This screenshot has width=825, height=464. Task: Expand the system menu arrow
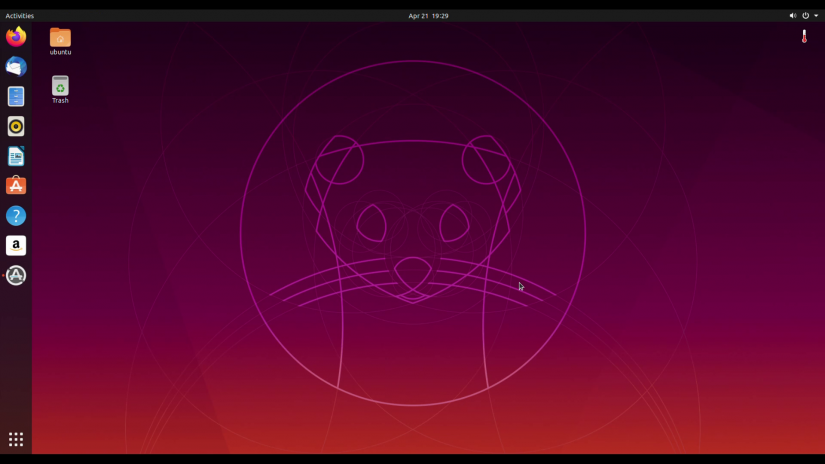point(816,16)
